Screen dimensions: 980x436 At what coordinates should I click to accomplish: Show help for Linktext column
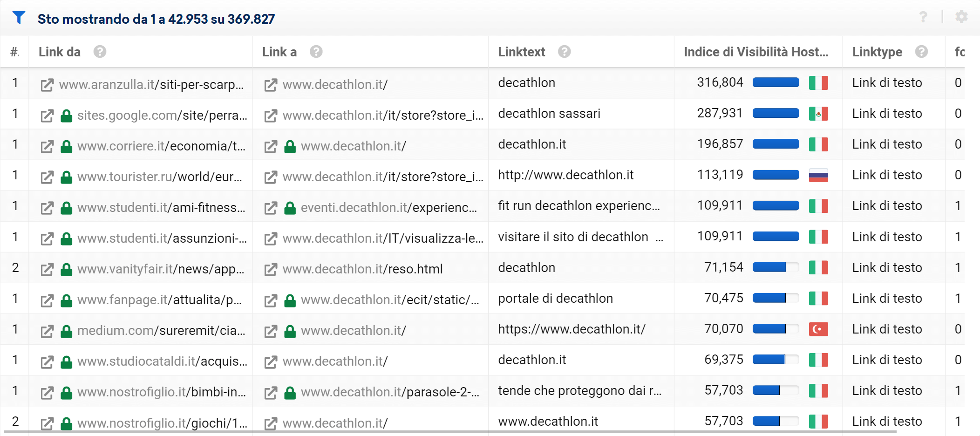click(565, 52)
